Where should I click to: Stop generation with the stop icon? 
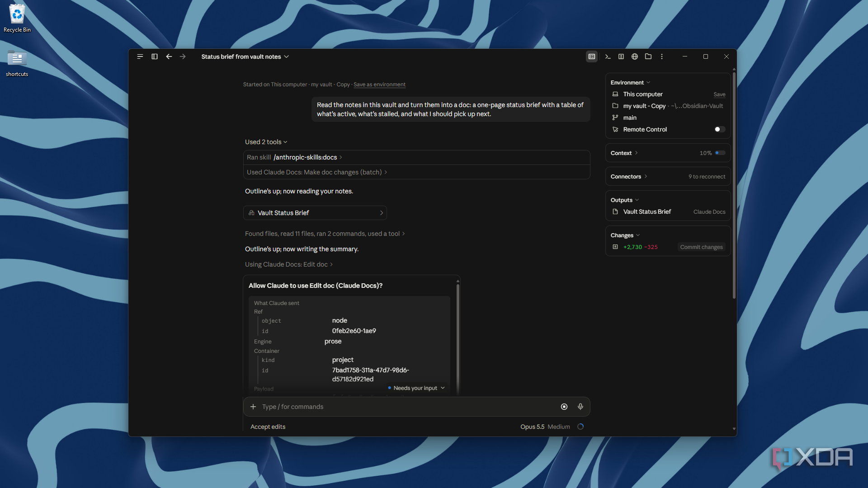coord(564,407)
